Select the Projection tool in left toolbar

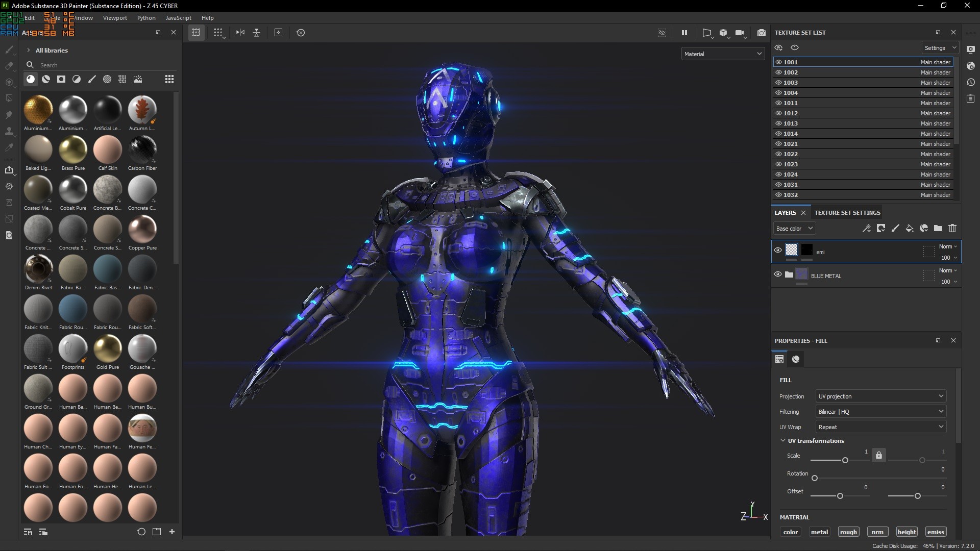[9, 82]
